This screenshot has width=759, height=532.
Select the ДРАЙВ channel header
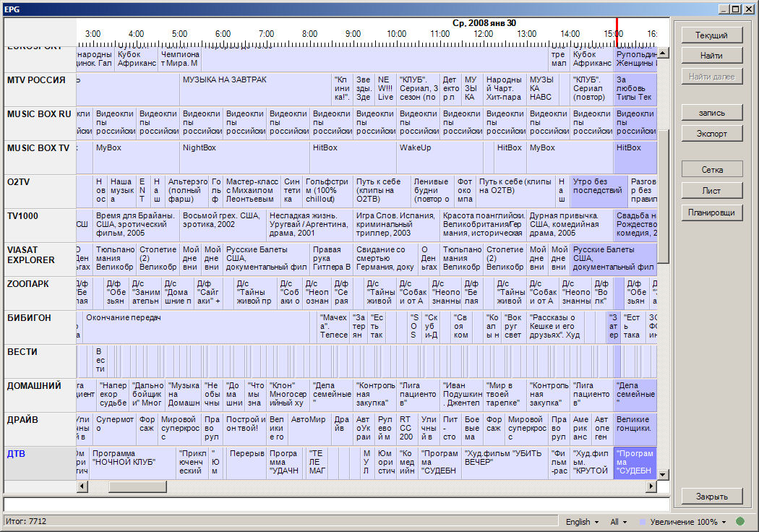tap(40, 429)
